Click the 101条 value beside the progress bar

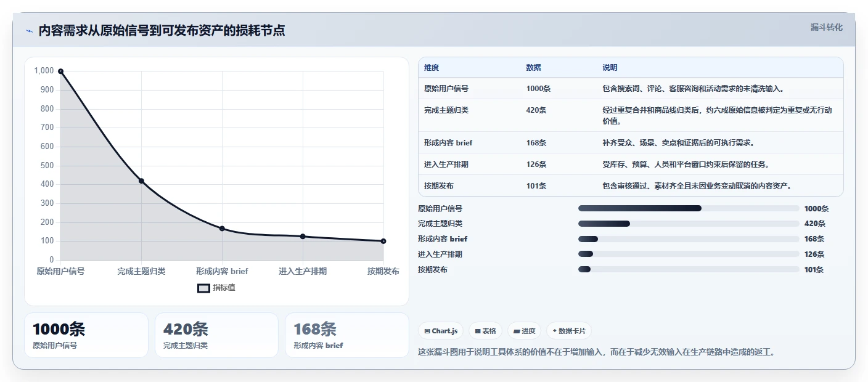pyautogui.click(x=814, y=269)
